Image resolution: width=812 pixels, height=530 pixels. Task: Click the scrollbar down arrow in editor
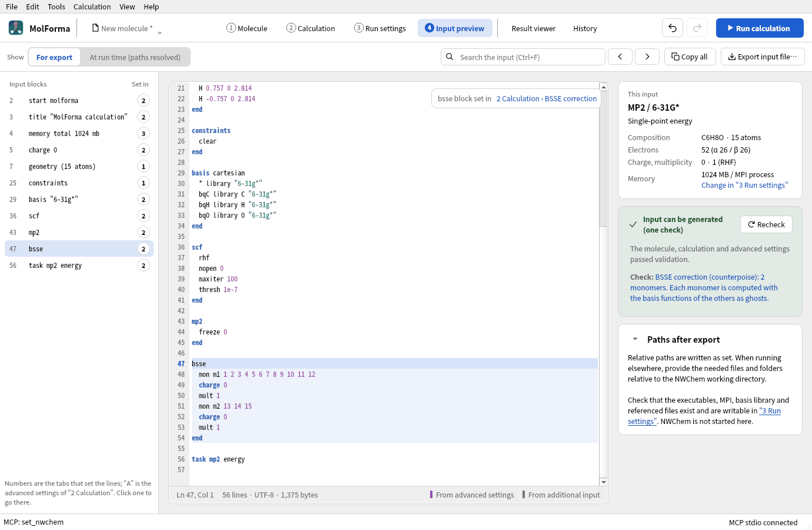pyautogui.click(x=603, y=482)
